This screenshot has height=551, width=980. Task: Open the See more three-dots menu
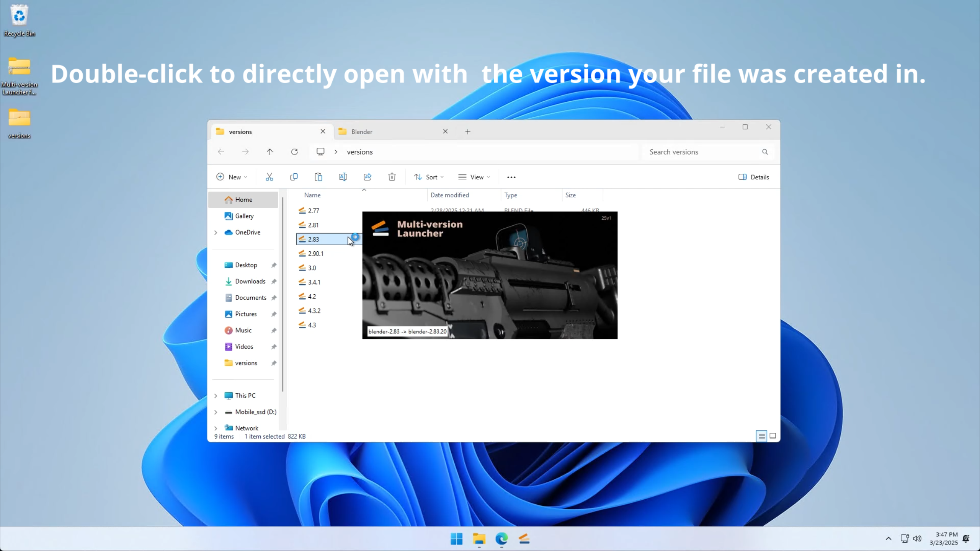(x=511, y=177)
